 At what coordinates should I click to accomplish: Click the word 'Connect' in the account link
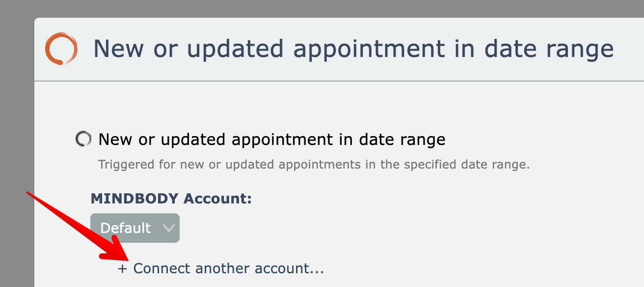coord(161,269)
